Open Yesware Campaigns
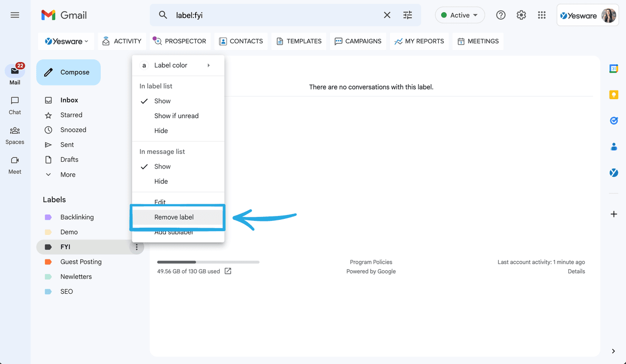Viewport: 626px width, 364px height. pos(358,41)
